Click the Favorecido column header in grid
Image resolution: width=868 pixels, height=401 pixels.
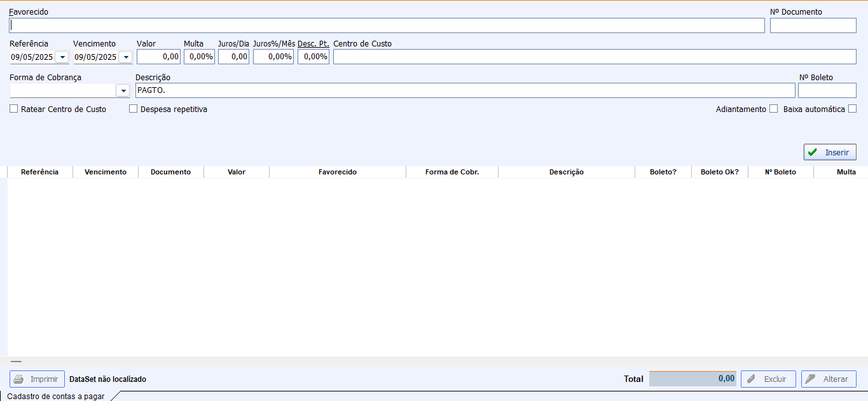pyautogui.click(x=337, y=172)
